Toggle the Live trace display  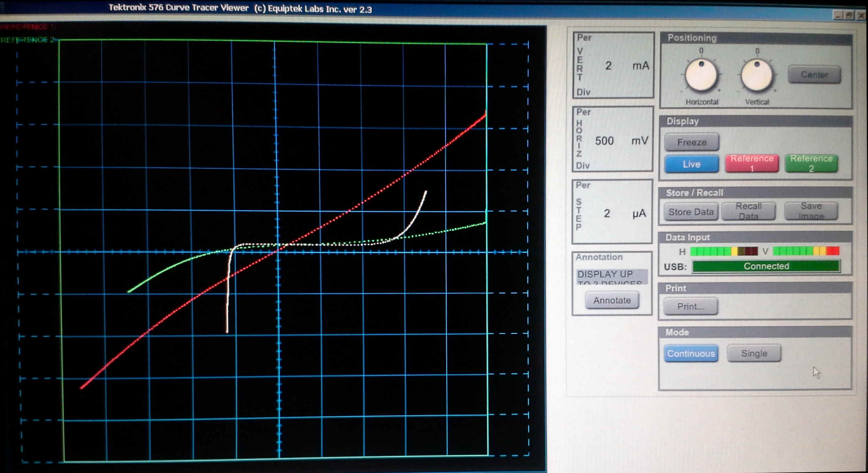click(691, 164)
